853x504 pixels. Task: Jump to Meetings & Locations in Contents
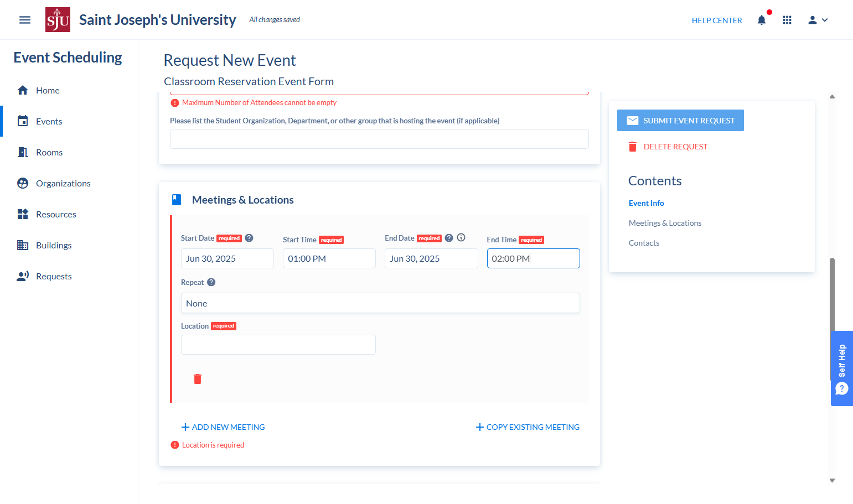point(665,223)
